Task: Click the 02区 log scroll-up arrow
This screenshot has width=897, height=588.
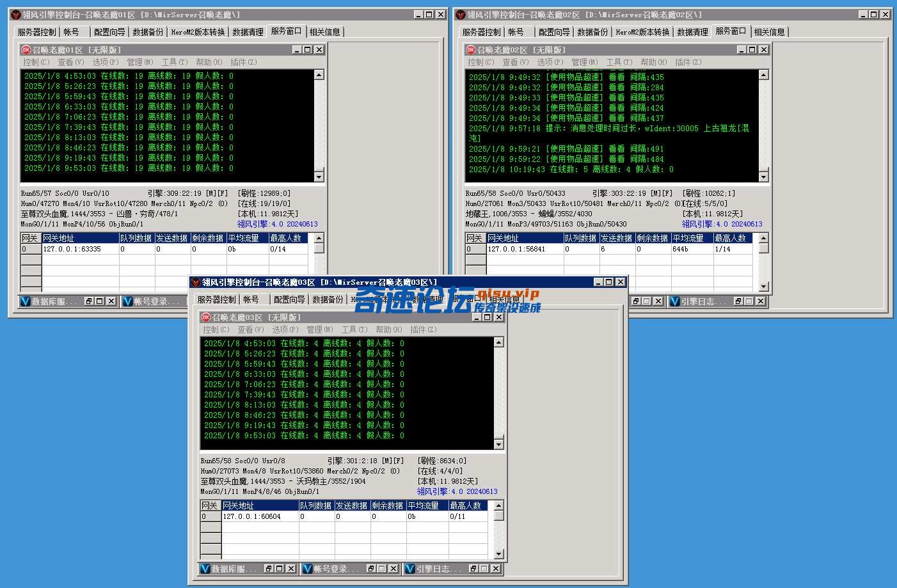Action: click(763, 75)
